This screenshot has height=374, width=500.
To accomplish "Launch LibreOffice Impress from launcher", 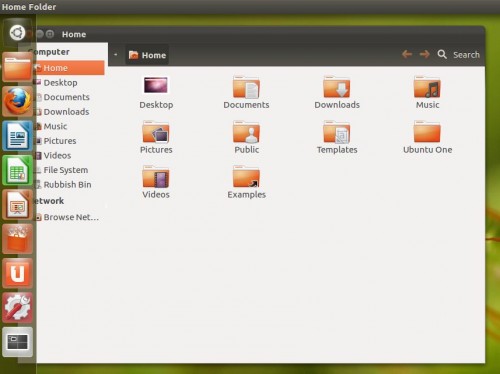I will pyautogui.click(x=17, y=205).
